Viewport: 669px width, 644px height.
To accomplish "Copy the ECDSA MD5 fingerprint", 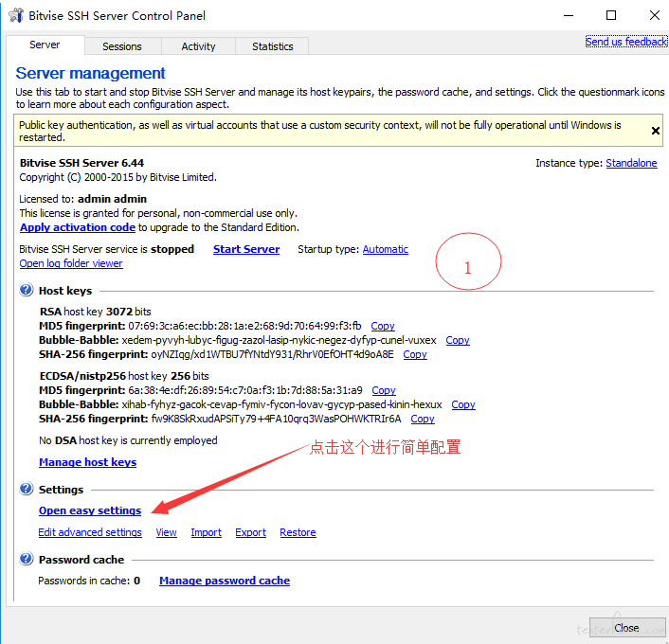I will coord(384,390).
